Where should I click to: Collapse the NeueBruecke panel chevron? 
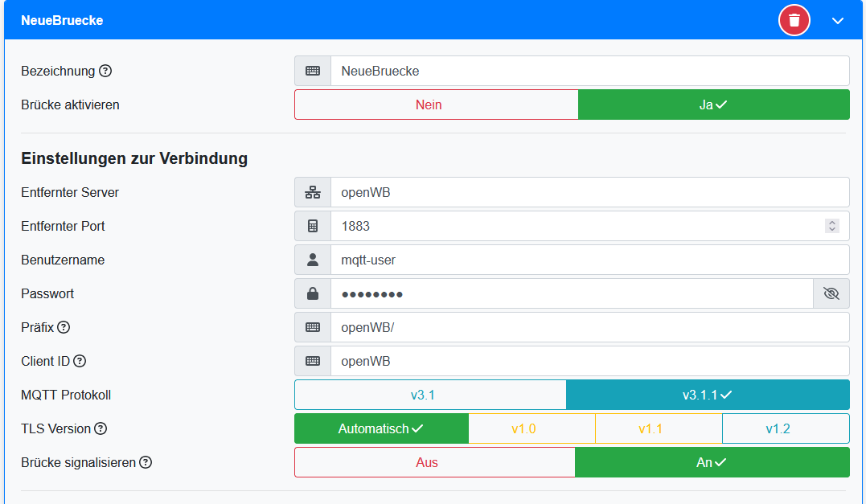[x=838, y=21]
